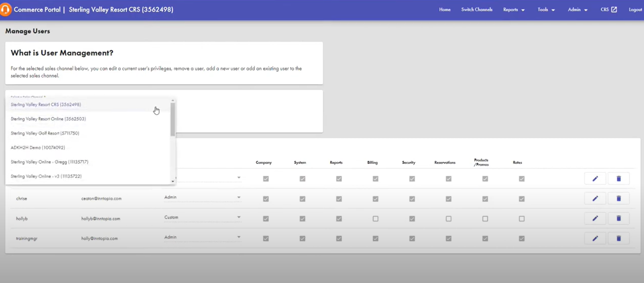Select Sterling Valley Golf Resort (5711750) option
Screen dimensions: 644x283
pos(88,133)
